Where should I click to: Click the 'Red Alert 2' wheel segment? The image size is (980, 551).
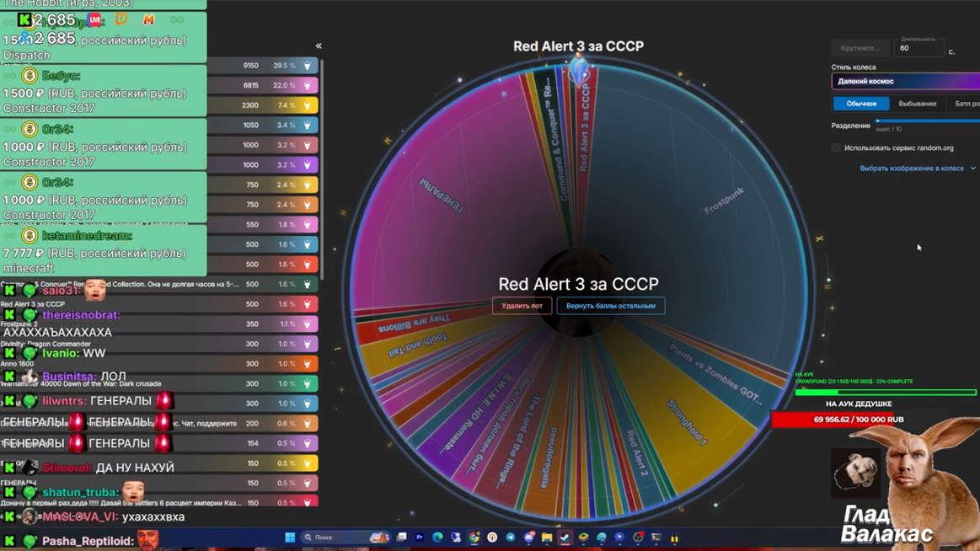tap(637, 452)
